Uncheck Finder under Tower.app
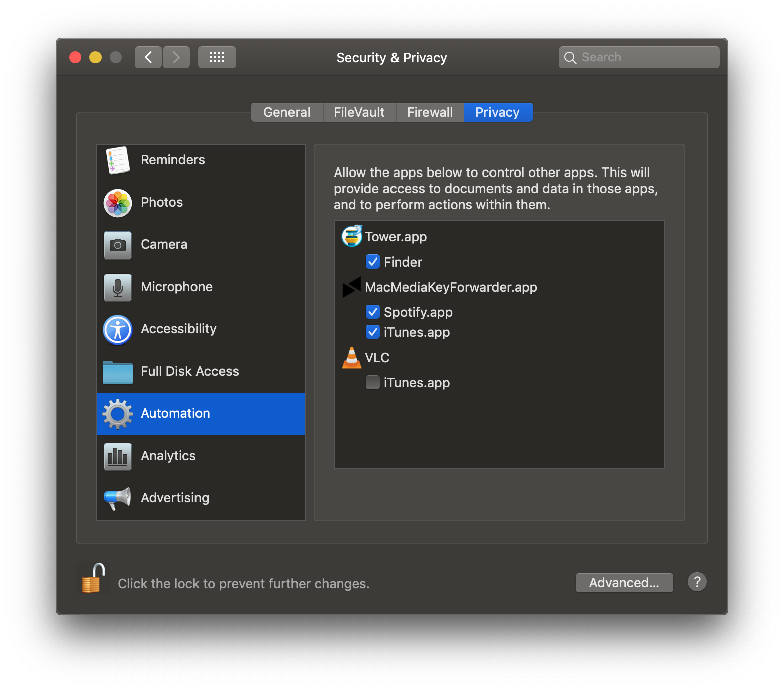The height and width of the screenshot is (689, 784). click(373, 262)
